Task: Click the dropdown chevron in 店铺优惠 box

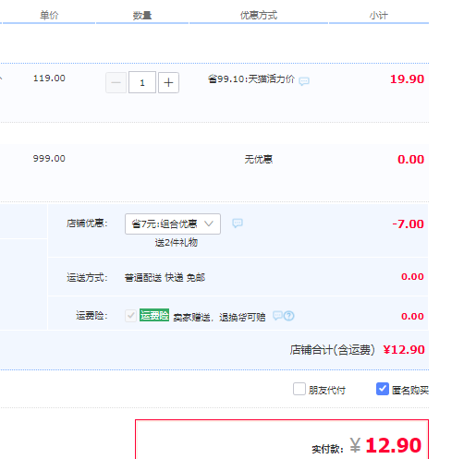Action: [x=209, y=223]
